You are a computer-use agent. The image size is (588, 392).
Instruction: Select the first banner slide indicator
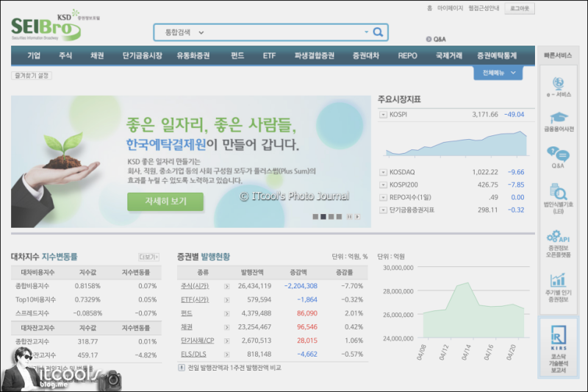(315, 217)
